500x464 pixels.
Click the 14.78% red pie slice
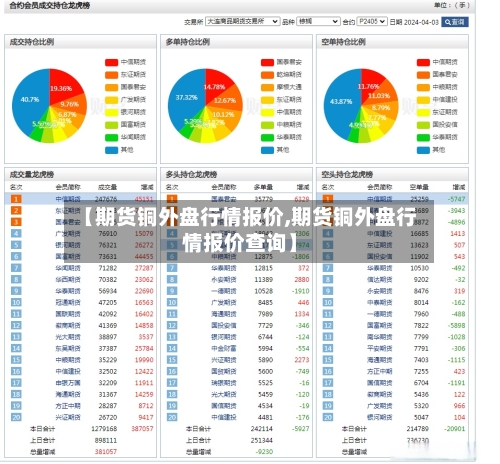pyautogui.click(x=217, y=87)
